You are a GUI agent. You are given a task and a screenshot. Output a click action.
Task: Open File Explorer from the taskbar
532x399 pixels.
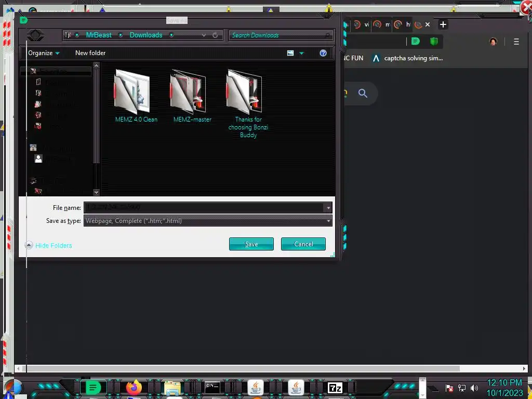(x=172, y=388)
